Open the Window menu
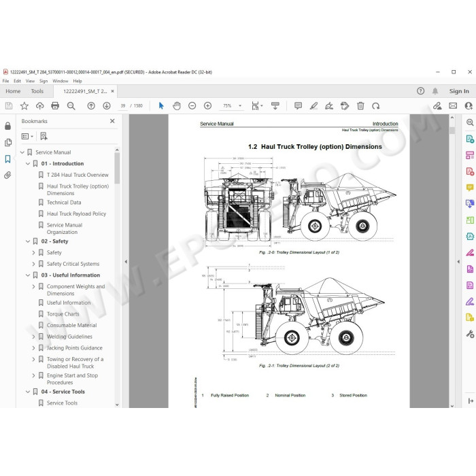 click(61, 81)
